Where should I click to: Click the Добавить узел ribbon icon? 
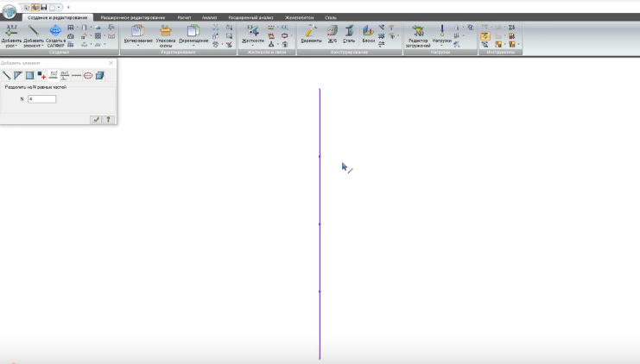click(11, 31)
